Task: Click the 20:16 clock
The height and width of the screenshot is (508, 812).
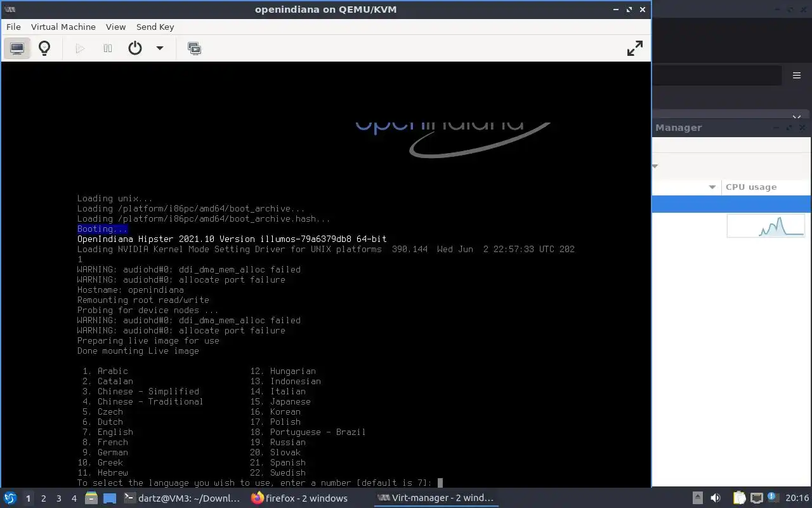Action: [x=797, y=498]
